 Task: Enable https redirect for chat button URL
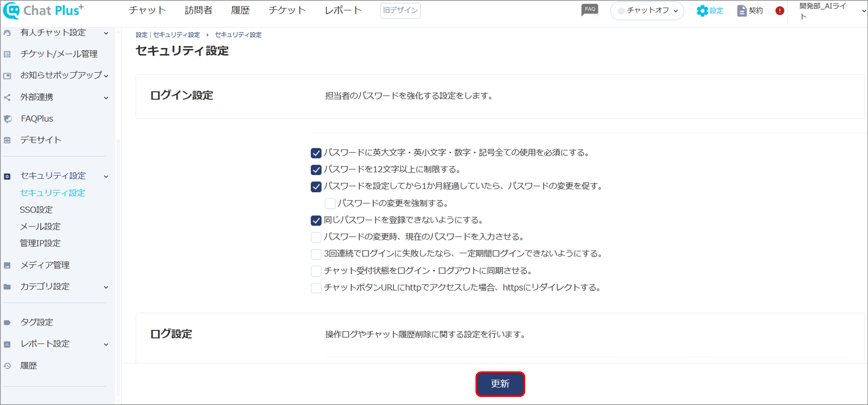(x=316, y=288)
